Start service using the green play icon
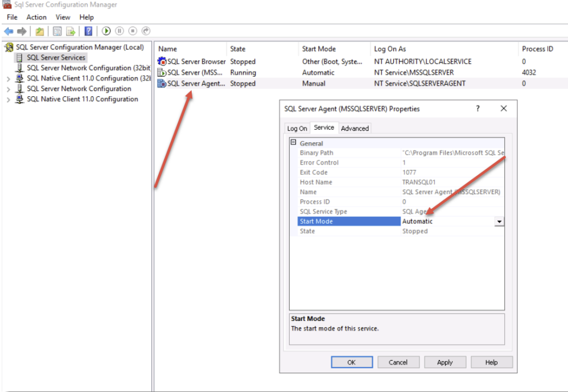568x392 pixels. [106, 31]
